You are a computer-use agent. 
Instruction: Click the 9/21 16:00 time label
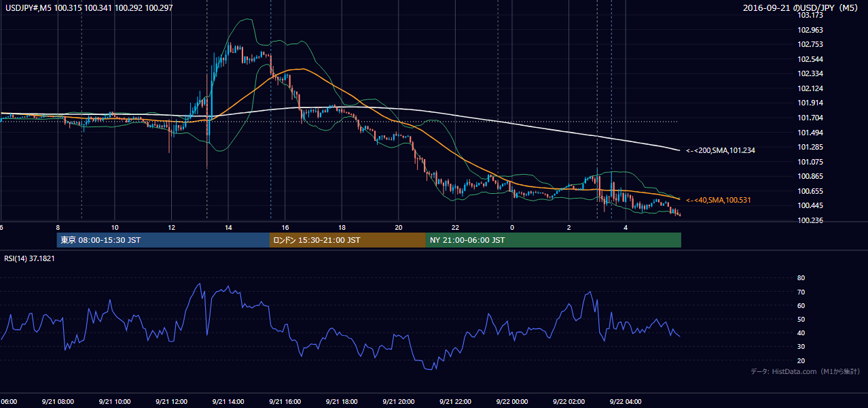tap(285, 401)
